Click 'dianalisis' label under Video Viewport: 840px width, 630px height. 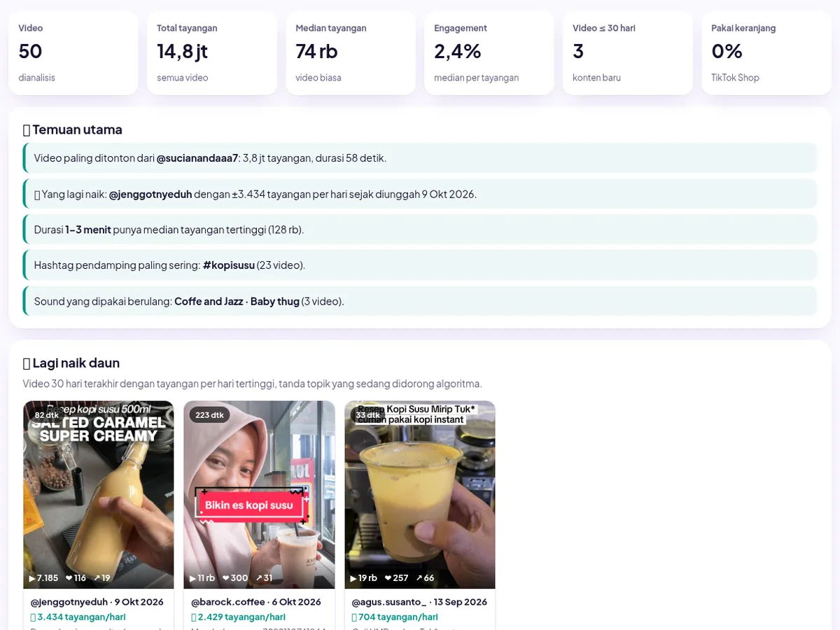(x=36, y=78)
